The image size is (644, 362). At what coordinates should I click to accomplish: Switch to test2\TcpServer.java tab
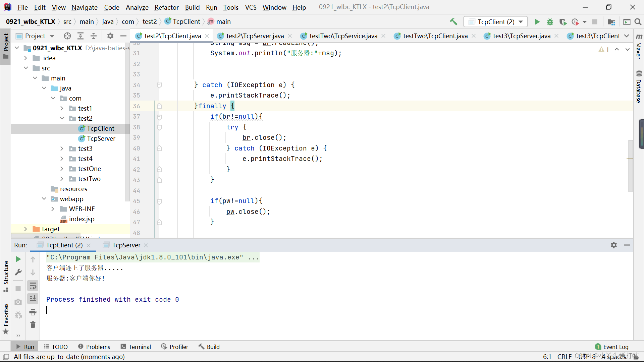tap(255, 36)
